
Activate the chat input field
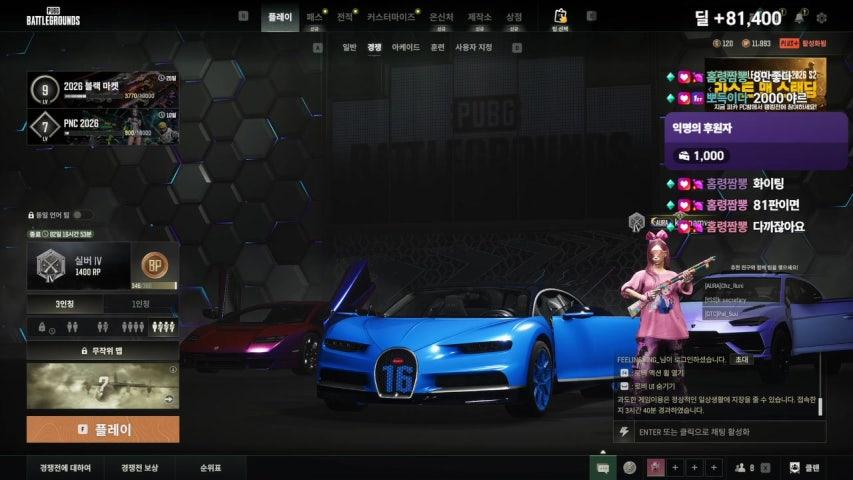pos(729,432)
